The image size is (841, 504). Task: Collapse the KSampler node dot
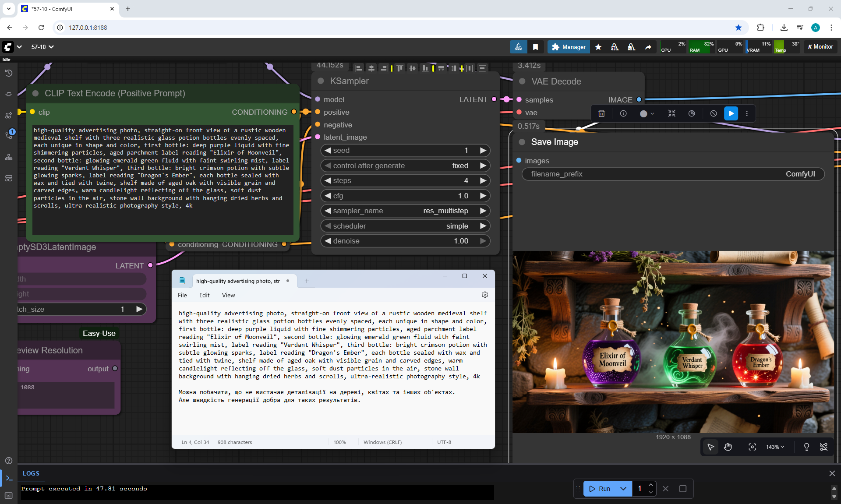pyautogui.click(x=321, y=81)
